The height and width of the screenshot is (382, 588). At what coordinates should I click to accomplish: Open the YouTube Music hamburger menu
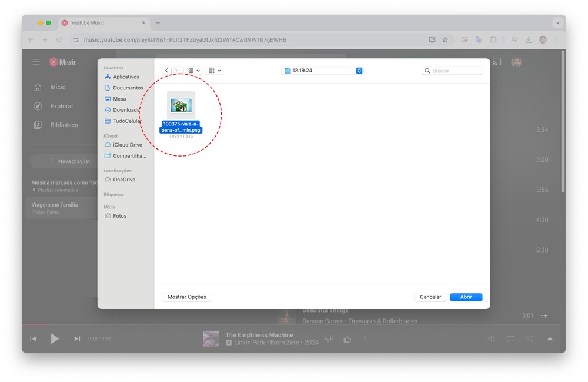[x=36, y=62]
